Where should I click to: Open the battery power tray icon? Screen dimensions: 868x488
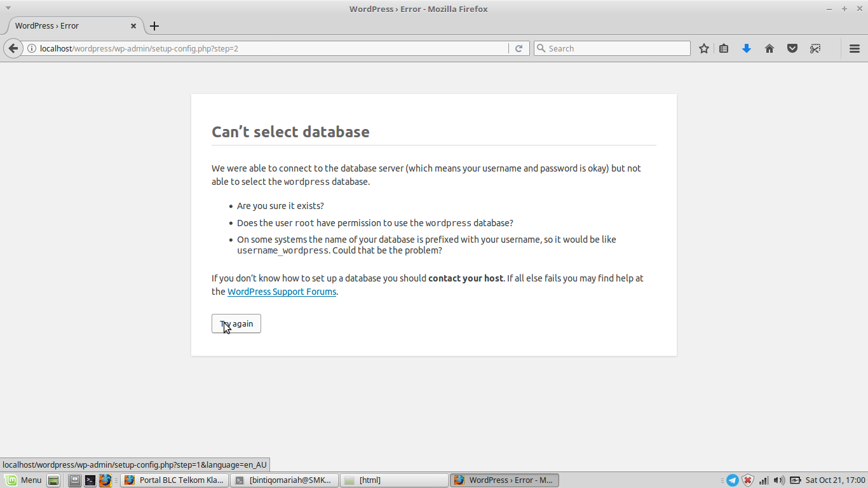coord(795,480)
